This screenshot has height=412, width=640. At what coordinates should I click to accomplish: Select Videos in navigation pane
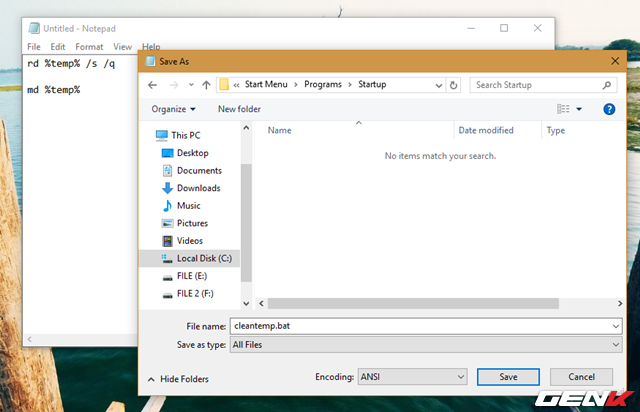tap(190, 241)
